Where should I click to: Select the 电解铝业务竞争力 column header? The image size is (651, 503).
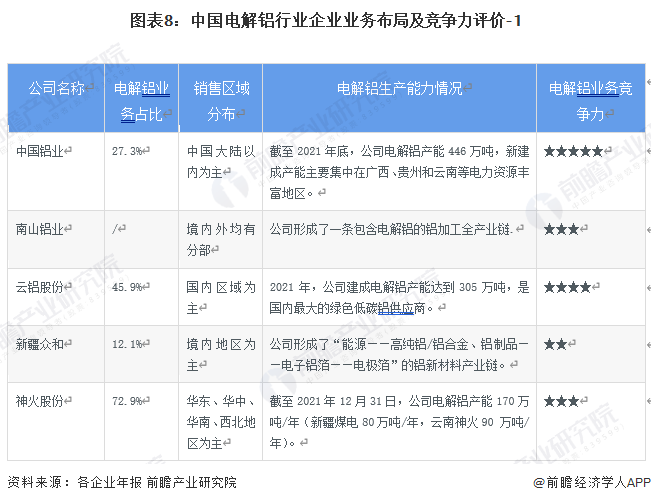click(590, 101)
